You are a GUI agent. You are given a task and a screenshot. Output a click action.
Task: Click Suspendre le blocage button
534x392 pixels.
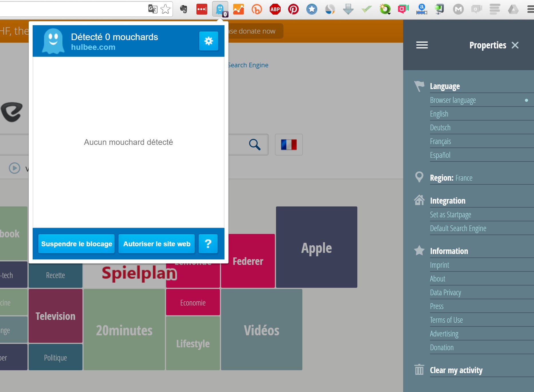pos(76,244)
